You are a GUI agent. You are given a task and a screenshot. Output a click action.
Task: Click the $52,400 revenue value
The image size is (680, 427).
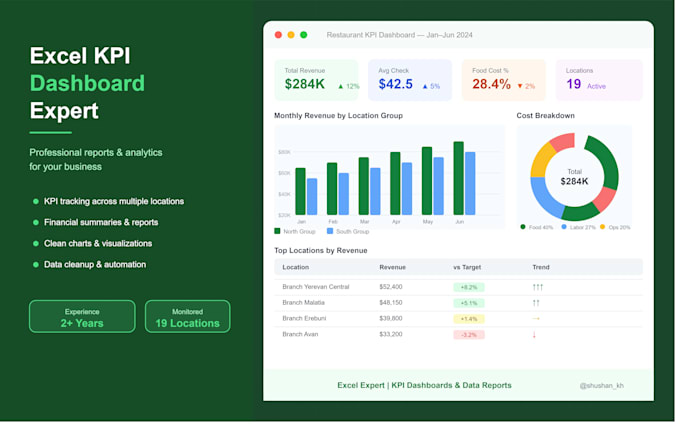[x=391, y=287]
